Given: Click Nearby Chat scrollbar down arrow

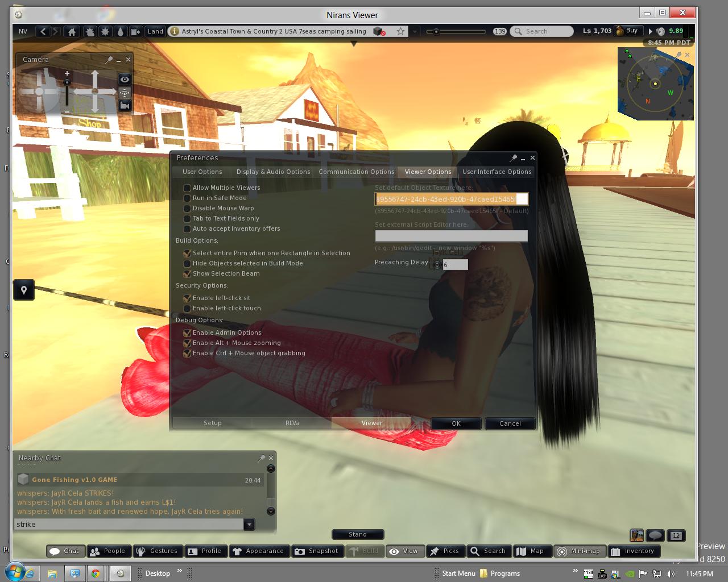Looking at the screenshot, I should coord(271,511).
